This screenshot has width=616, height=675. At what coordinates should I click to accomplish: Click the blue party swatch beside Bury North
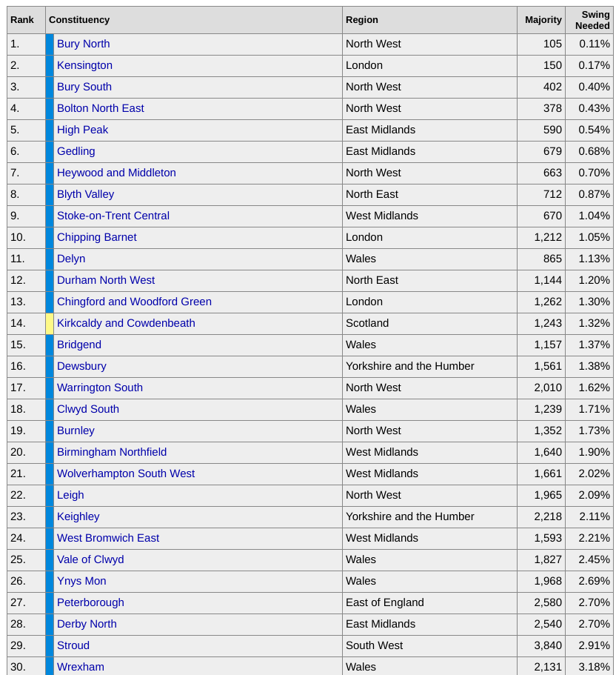tap(50, 44)
